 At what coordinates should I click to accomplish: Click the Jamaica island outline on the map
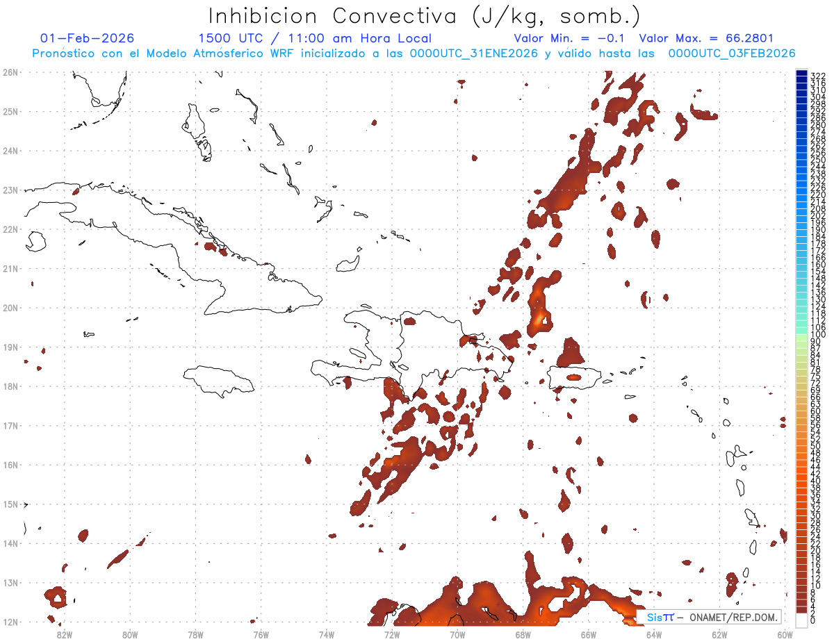(x=218, y=381)
